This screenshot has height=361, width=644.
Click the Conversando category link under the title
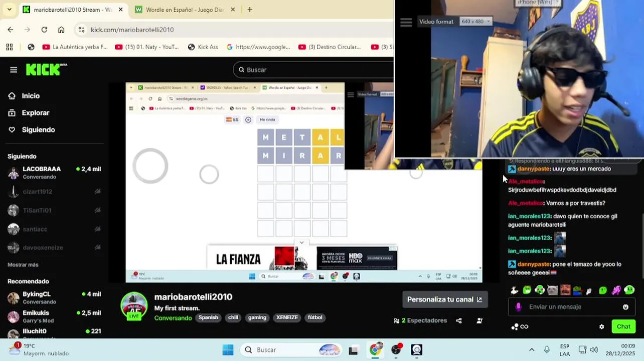pos(173,318)
